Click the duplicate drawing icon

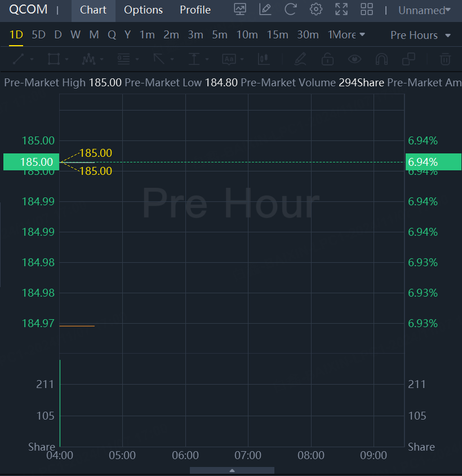coord(408,59)
